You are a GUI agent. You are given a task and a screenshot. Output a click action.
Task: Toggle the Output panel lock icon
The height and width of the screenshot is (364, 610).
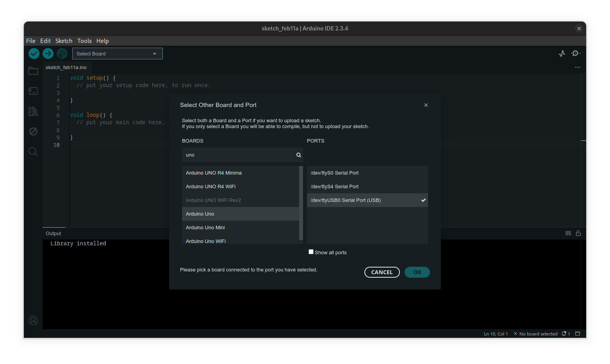point(578,233)
